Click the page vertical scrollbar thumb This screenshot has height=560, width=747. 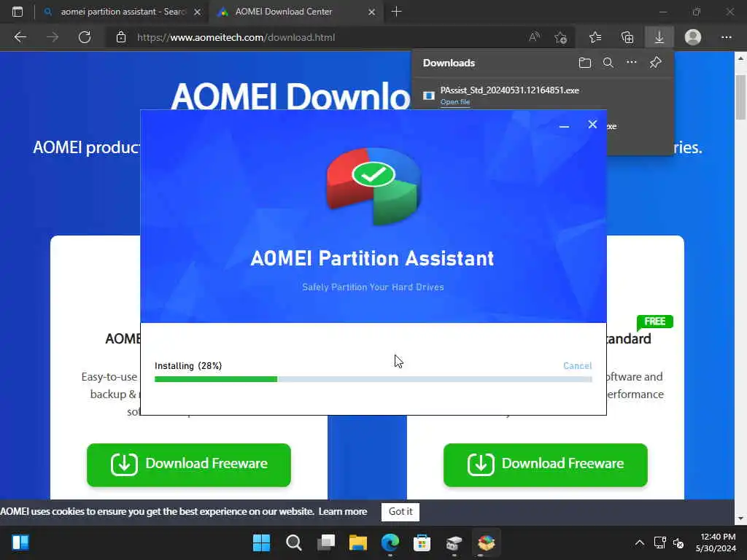[740, 97]
